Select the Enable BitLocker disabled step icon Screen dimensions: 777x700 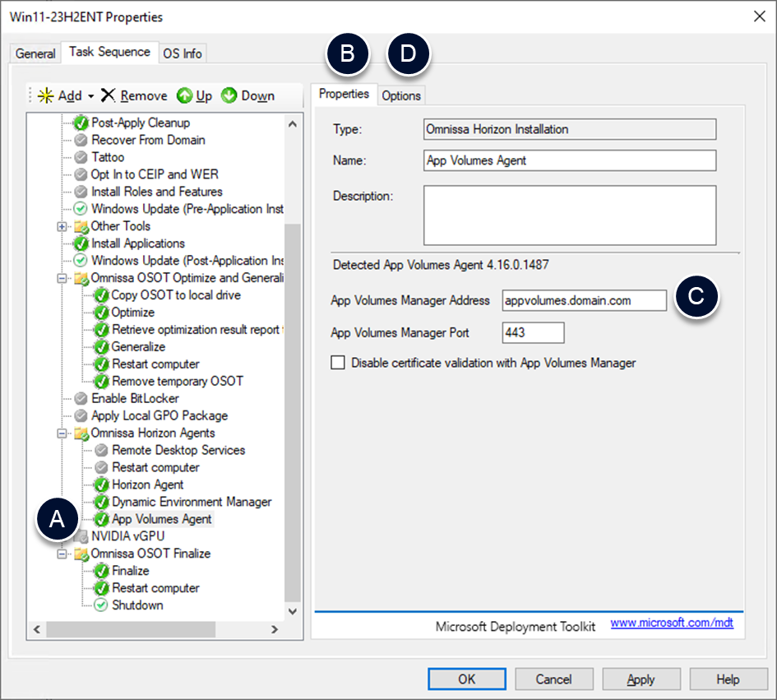[81, 398]
